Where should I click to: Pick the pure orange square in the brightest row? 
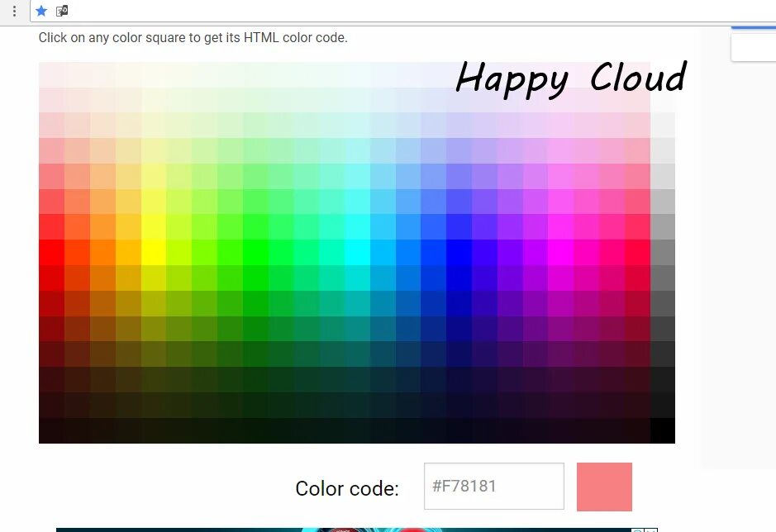pos(102,252)
